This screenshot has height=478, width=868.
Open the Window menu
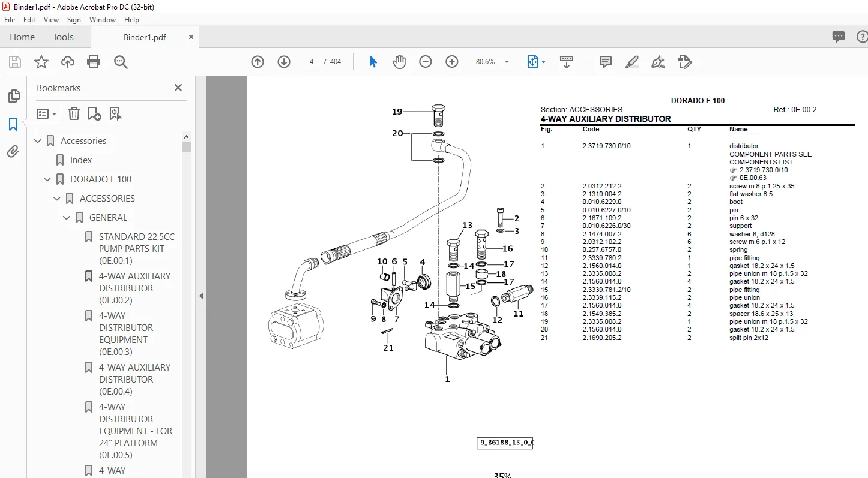pos(103,20)
